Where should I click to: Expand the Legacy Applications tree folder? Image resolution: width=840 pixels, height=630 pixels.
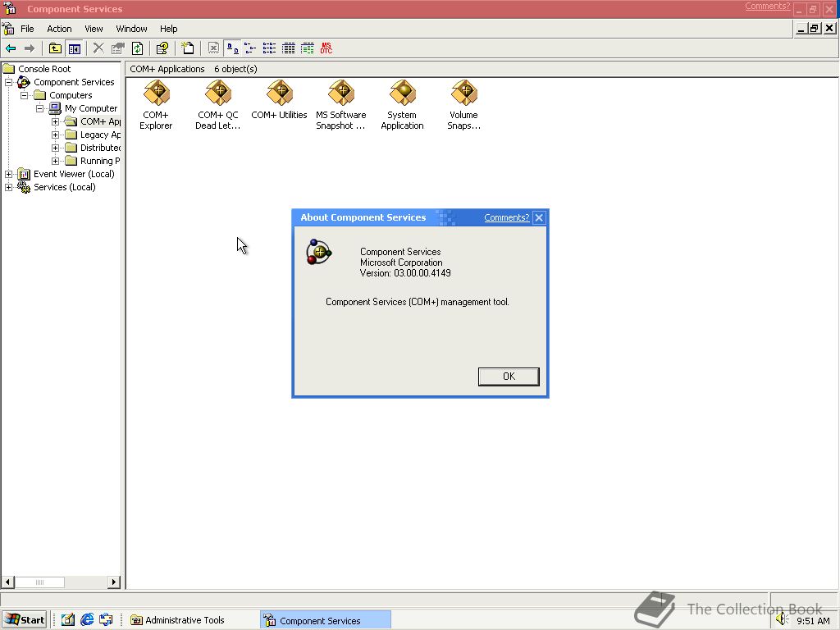55,135
